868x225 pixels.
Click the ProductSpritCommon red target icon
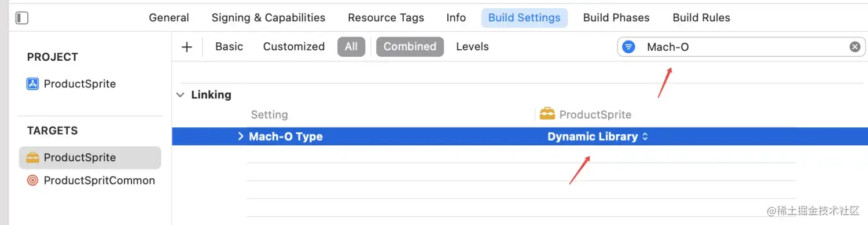33,180
